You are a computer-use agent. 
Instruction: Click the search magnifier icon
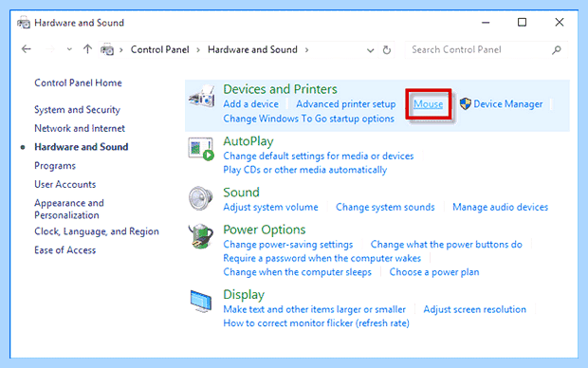coord(557,49)
